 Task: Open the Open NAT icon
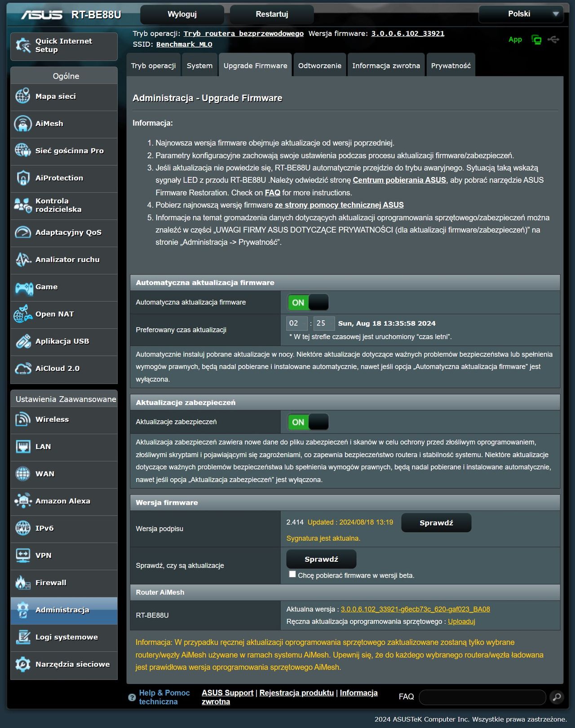(23, 314)
